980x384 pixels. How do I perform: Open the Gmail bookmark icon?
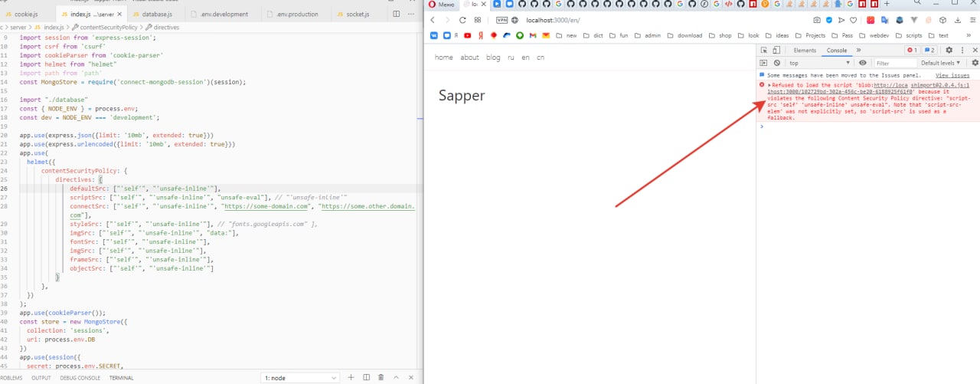pos(533,35)
